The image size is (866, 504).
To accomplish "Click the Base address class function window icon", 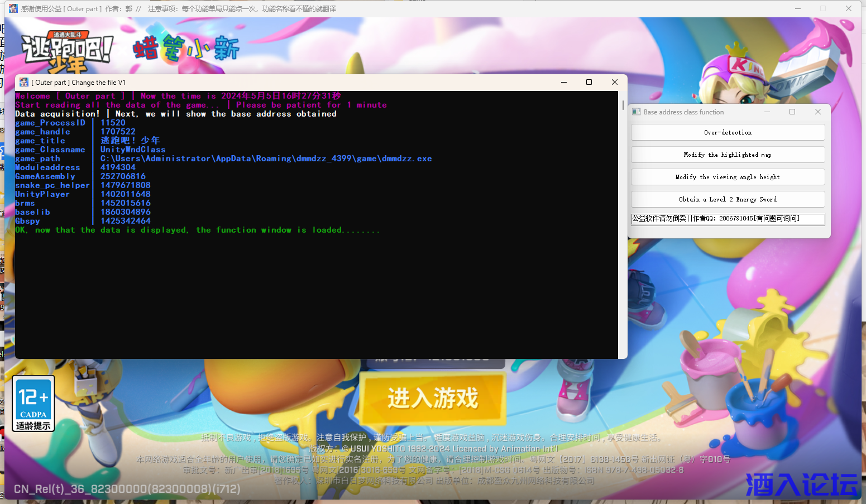I will 637,112.
